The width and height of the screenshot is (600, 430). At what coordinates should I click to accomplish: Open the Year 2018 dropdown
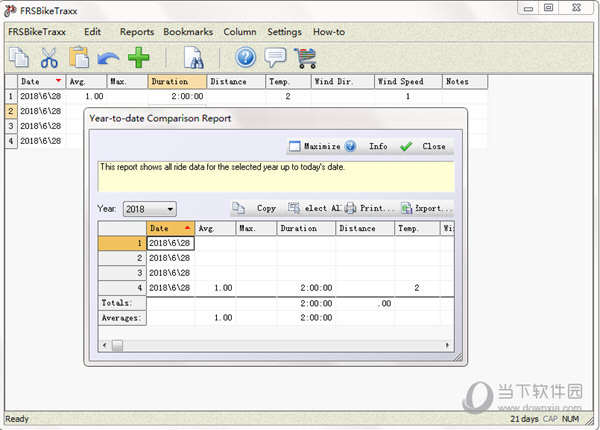(x=150, y=209)
